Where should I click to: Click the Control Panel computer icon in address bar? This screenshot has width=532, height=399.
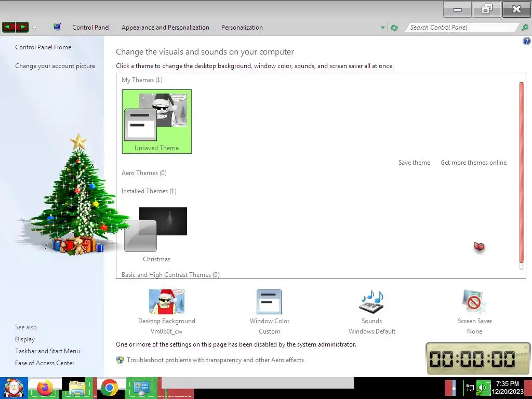57,27
